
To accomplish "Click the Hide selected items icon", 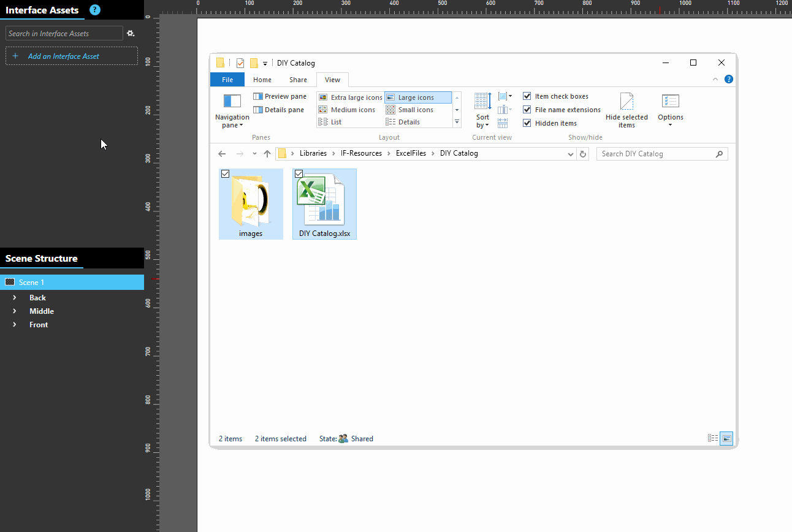I will pyautogui.click(x=626, y=102).
